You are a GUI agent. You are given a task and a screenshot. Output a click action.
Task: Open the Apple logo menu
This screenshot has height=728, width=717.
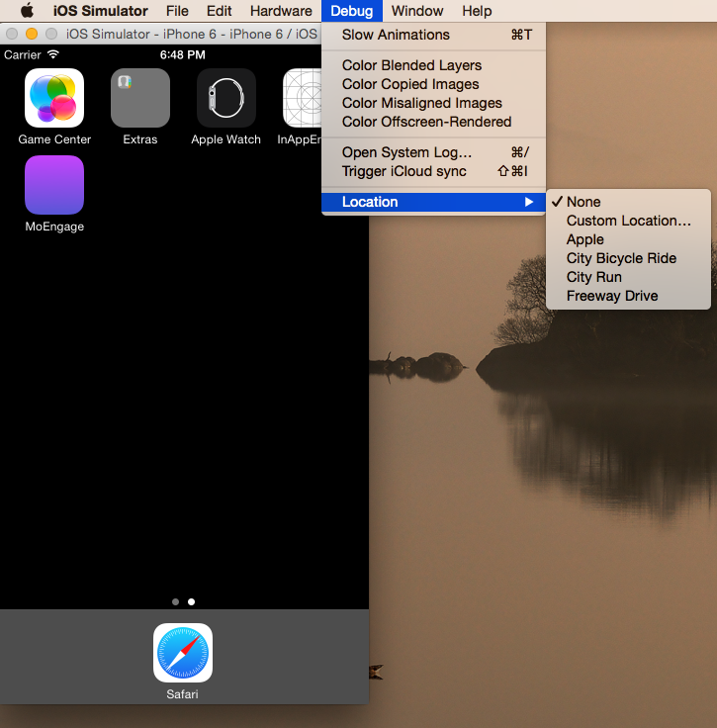(27, 11)
